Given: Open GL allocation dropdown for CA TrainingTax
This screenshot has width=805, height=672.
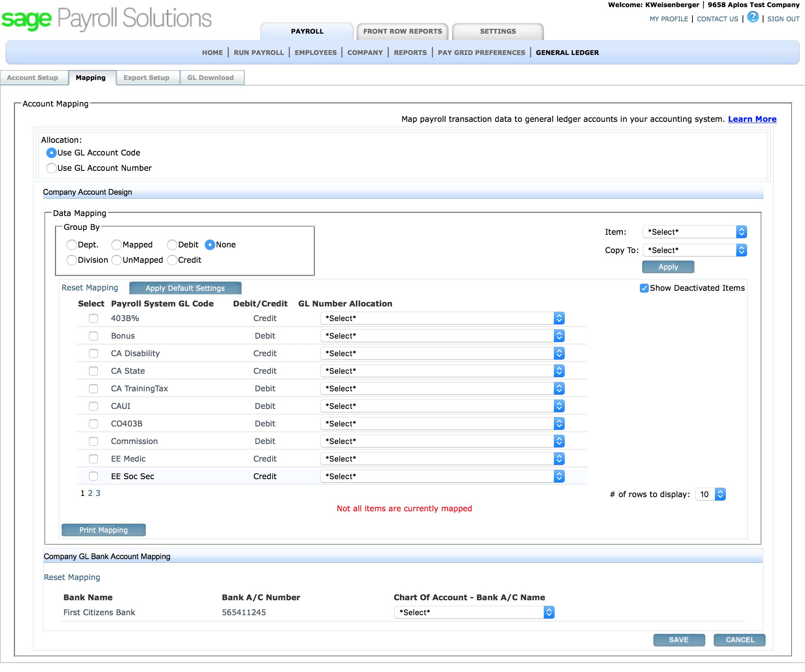Looking at the screenshot, I should pos(442,389).
